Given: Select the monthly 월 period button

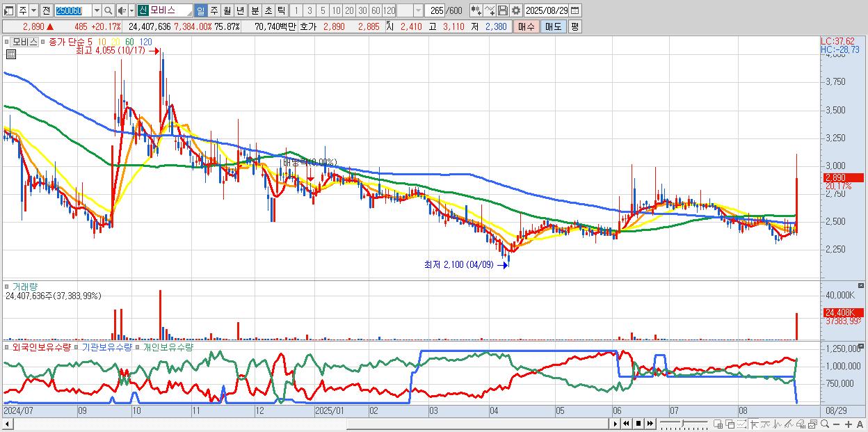Looking at the screenshot, I should 227,10.
